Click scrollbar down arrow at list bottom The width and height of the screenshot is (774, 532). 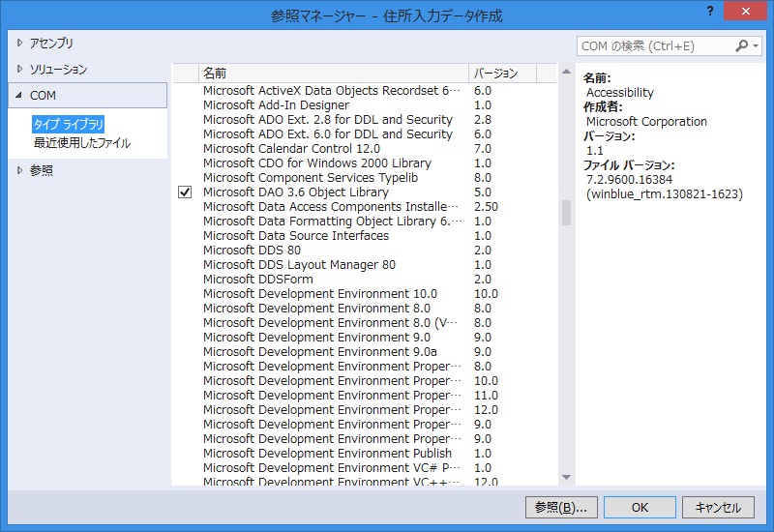[566, 477]
